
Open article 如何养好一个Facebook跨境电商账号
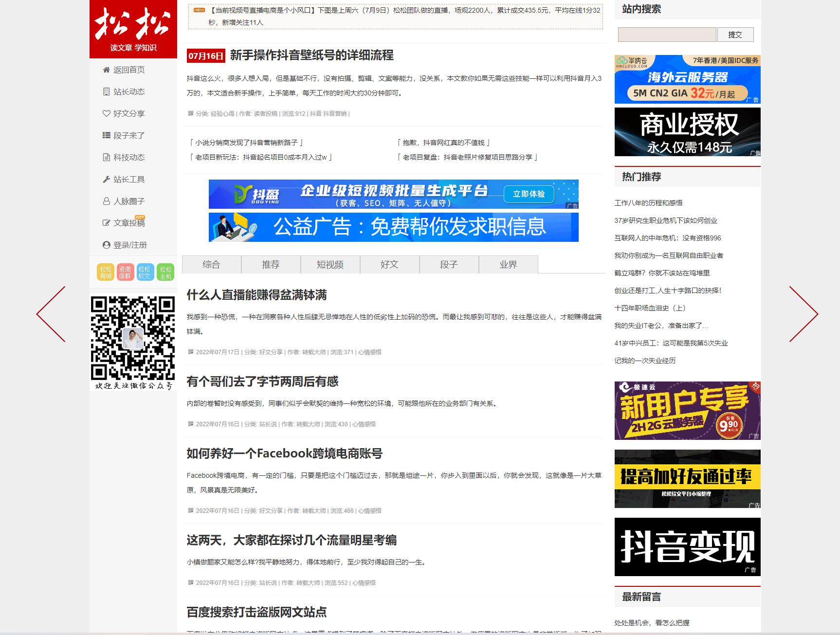tap(284, 454)
